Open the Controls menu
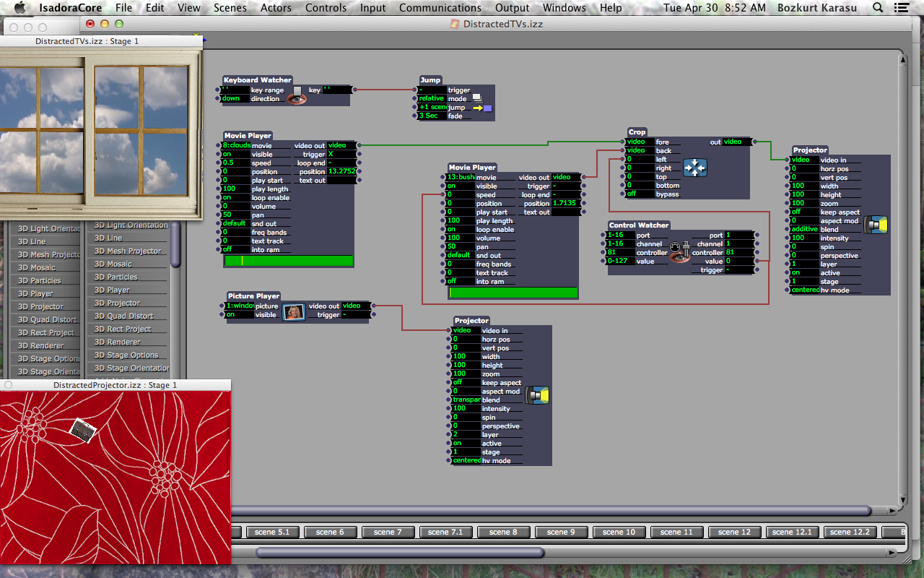 coord(326,8)
